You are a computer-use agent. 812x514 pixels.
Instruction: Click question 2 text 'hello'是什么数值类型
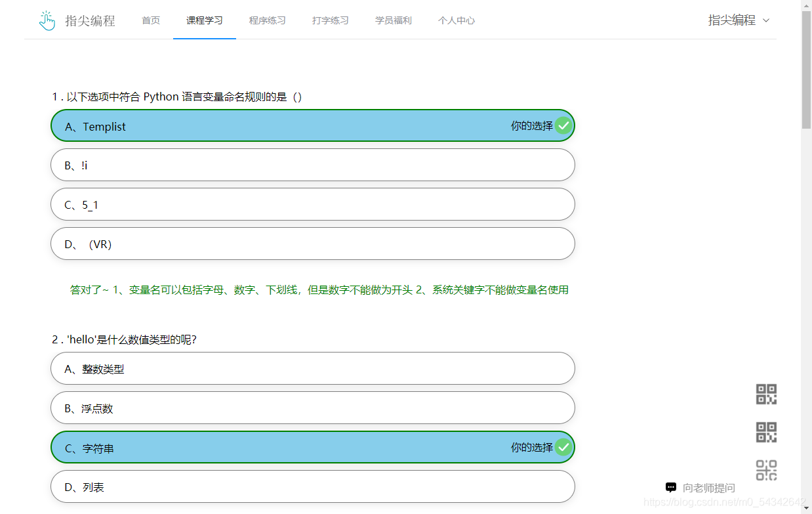click(125, 339)
